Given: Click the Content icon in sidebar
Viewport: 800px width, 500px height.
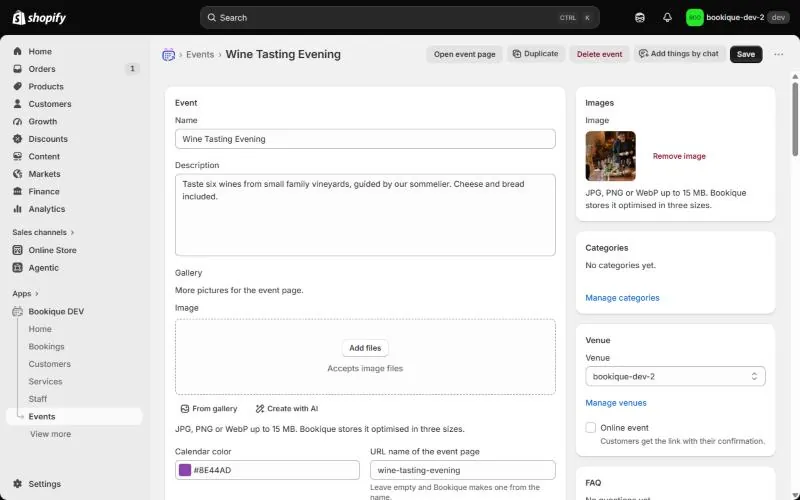Looking at the screenshot, I should (x=17, y=156).
